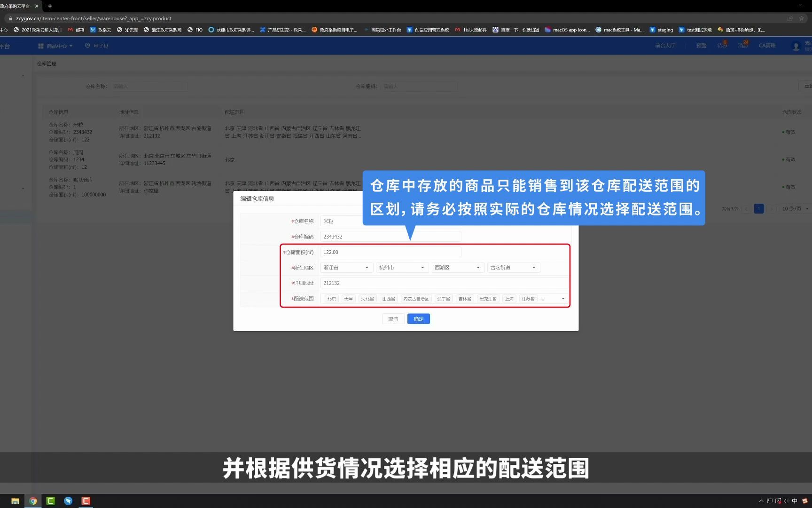Open the Chrome taskbar icon
Image resolution: width=812 pixels, height=508 pixels.
click(x=33, y=501)
